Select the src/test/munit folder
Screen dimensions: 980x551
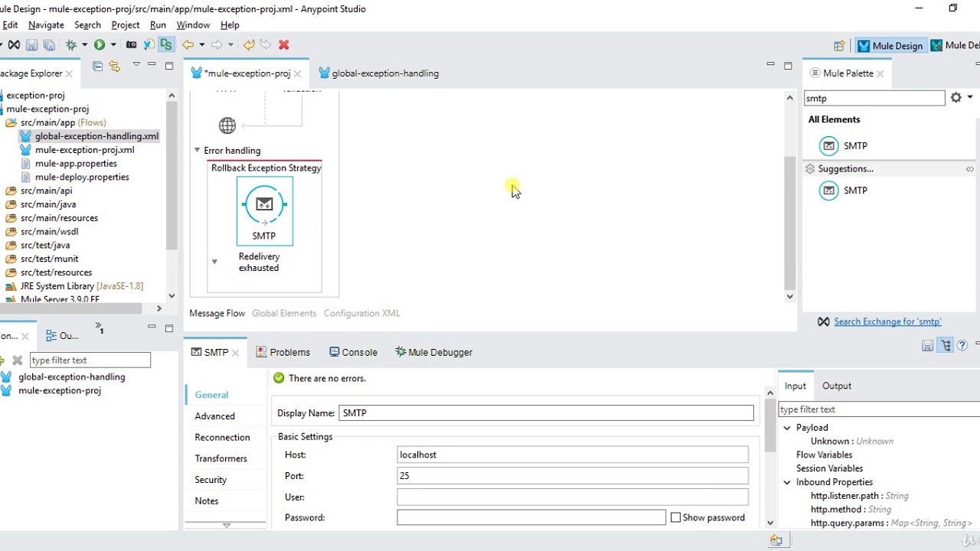49,259
